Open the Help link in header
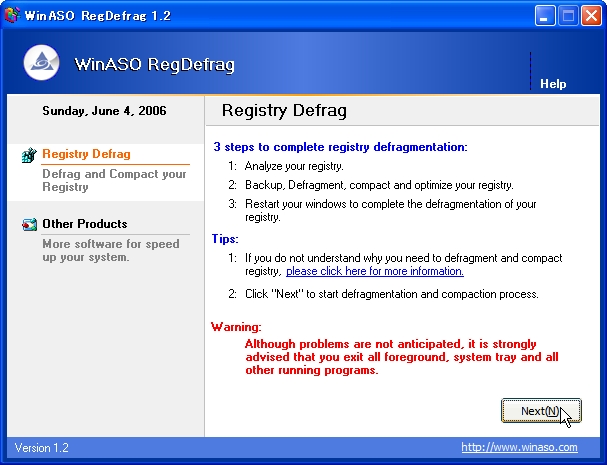The image size is (607, 465). (x=553, y=84)
